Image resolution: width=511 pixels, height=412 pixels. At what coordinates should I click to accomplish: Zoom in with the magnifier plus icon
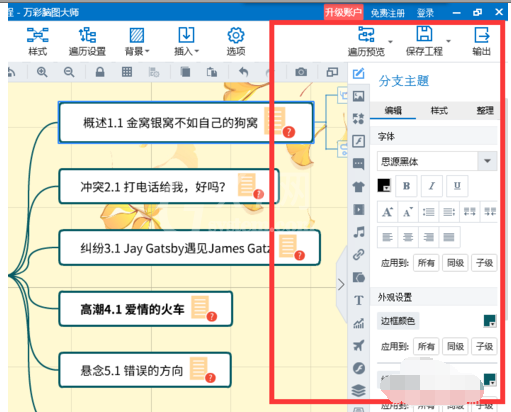pos(42,72)
